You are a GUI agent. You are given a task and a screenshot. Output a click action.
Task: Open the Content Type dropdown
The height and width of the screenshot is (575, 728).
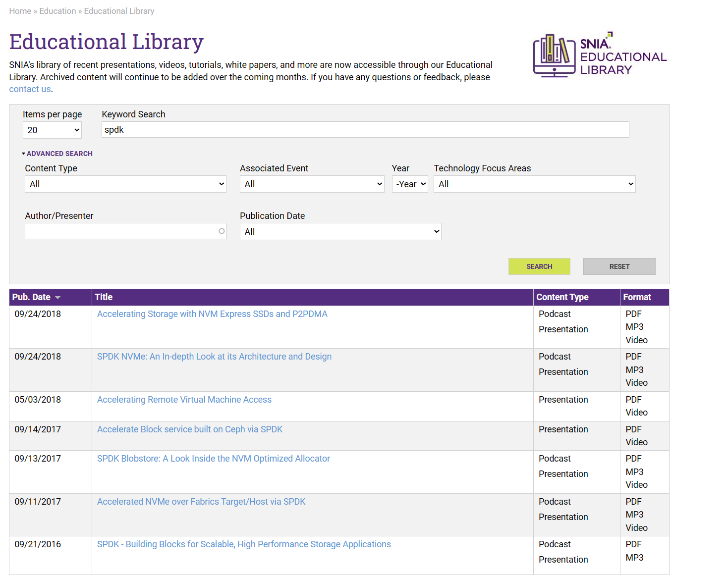pos(125,184)
